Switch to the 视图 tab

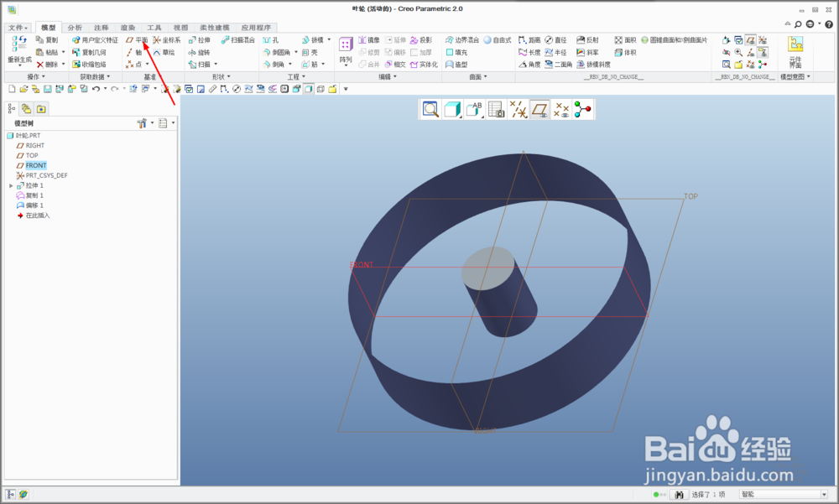(x=181, y=28)
